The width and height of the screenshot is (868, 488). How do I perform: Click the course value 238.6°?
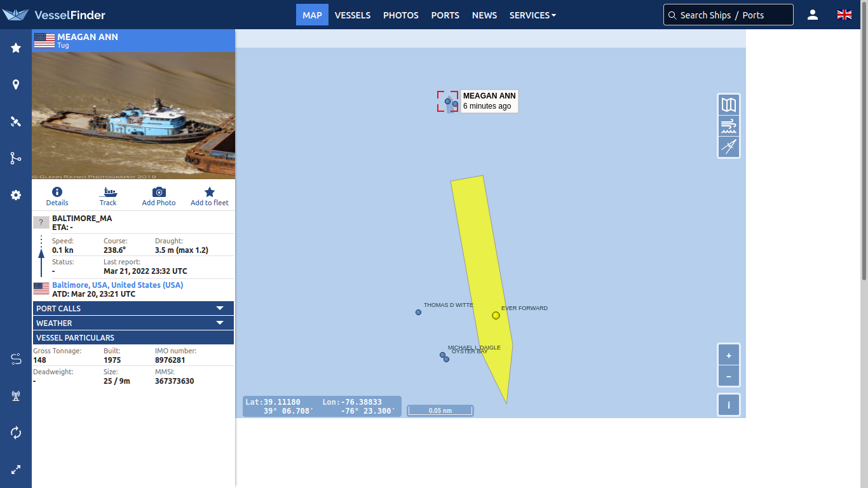(x=115, y=250)
